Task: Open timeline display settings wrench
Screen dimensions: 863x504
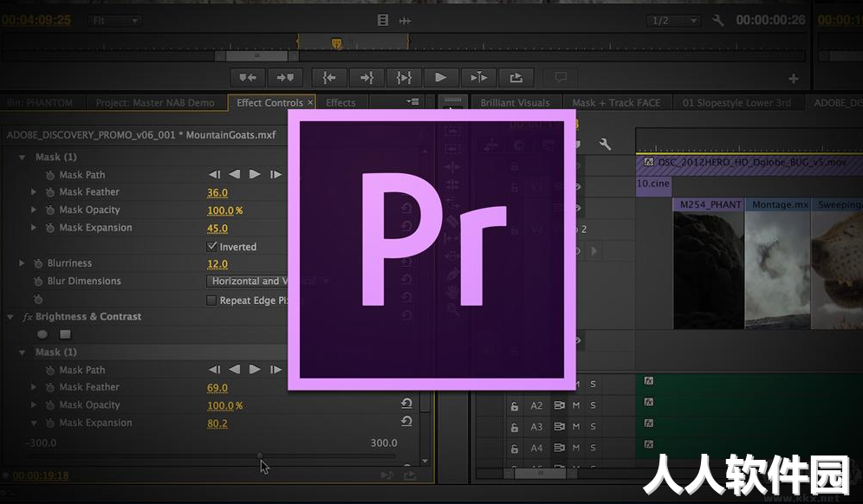Action: pos(605,144)
